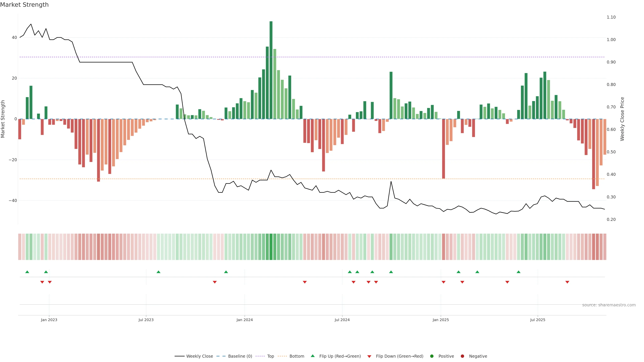Screen dimensions: 644x362
Task: Click the green Positive legend dot
Action: 432,356
